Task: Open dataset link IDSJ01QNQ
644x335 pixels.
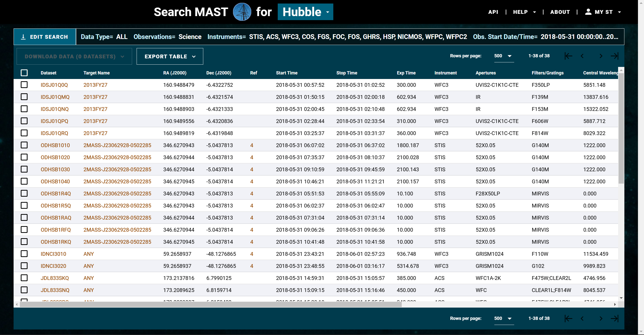Action: click(55, 109)
